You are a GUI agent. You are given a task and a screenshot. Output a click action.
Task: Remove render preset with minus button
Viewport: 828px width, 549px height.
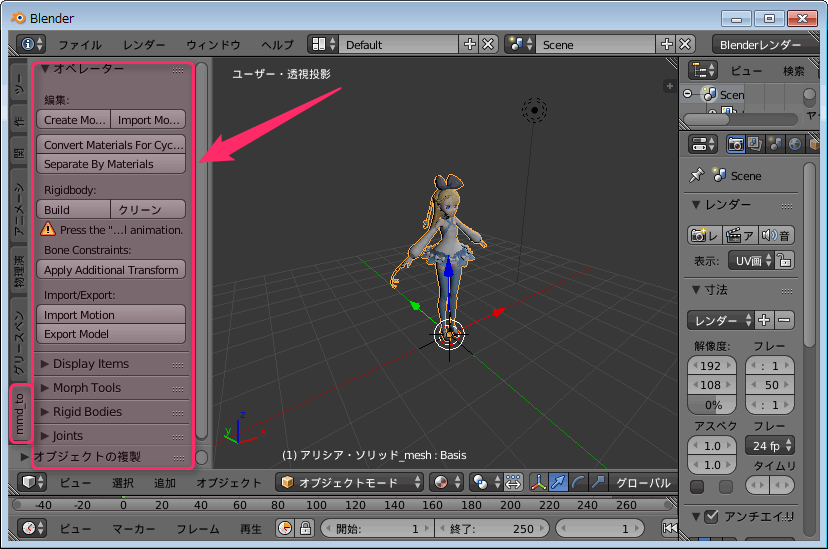click(x=784, y=320)
